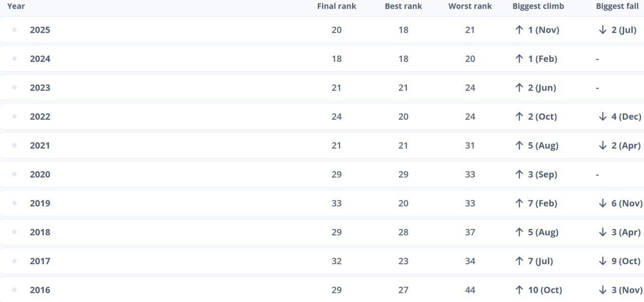
Task: Click the down arrow beside 2 (Jul)
Action: (x=603, y=30)
